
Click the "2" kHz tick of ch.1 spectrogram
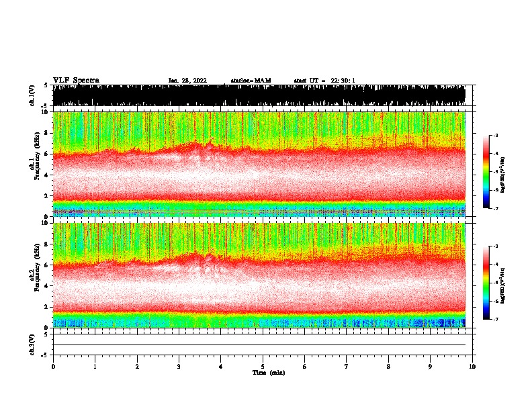click(x=47, y=196)
